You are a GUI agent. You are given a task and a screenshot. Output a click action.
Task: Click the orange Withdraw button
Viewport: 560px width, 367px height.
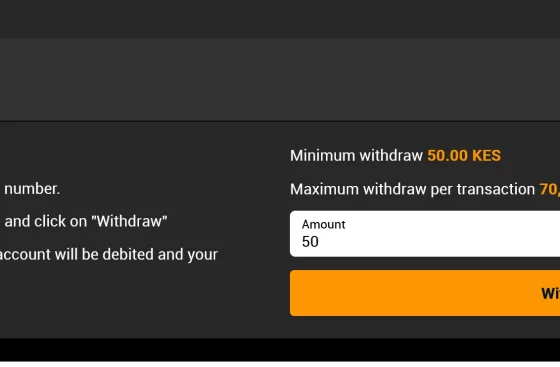click(425, 293)
